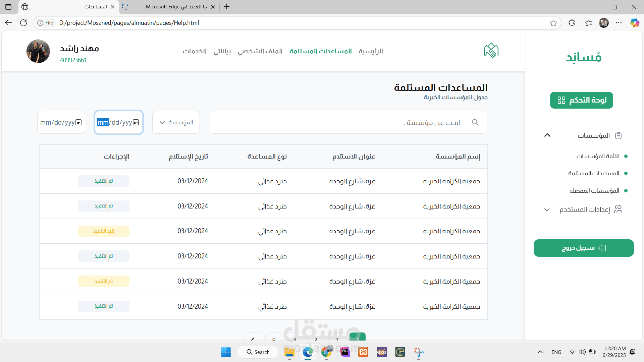Screen dimensions: 644x362
Task: Click the ENG language indicator in taskbar
Action: tap(556, 352)
